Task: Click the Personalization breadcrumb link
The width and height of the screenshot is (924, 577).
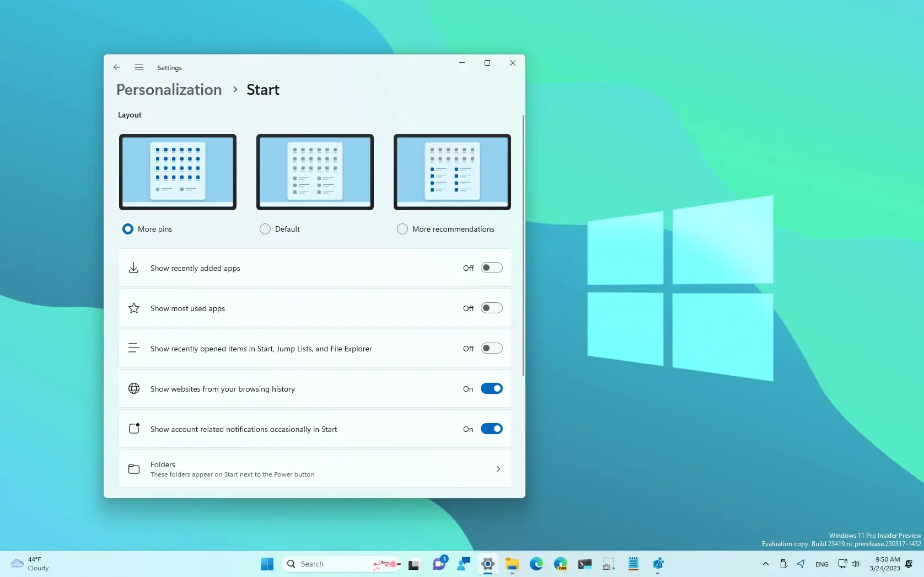Action: (x=169, y=89)
